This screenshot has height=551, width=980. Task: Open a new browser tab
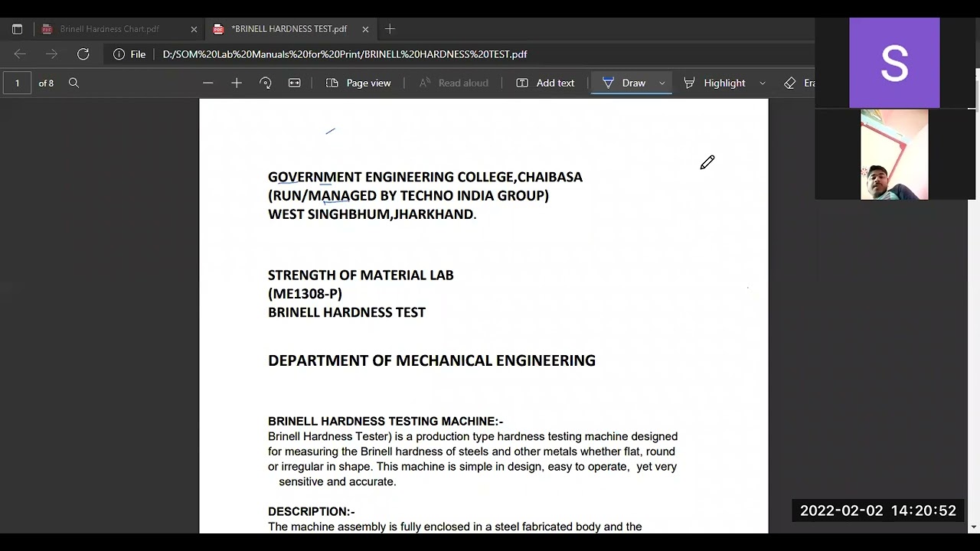pyautogui.click(x=390, y=29)
